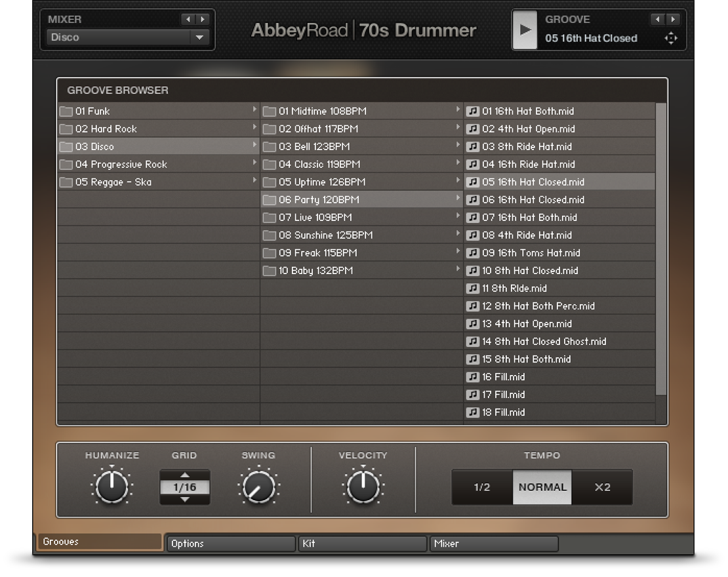The width and height of the screenshot is (728, 577).
Task: Expand arrow next to 10 Baby 132BPM
Action: pos(458,269)
